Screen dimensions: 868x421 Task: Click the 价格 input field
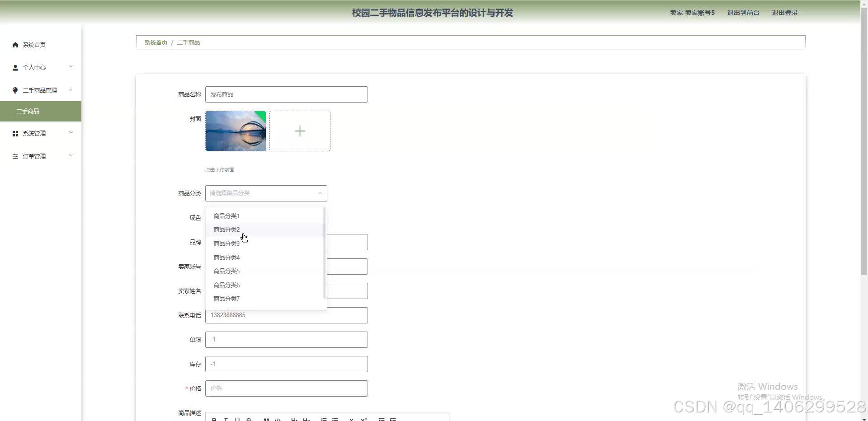(287, 388)
